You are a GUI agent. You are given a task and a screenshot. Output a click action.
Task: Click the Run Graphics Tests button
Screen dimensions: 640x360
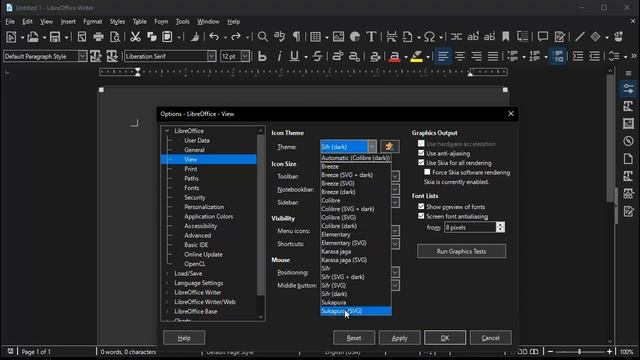pos(461,251)
